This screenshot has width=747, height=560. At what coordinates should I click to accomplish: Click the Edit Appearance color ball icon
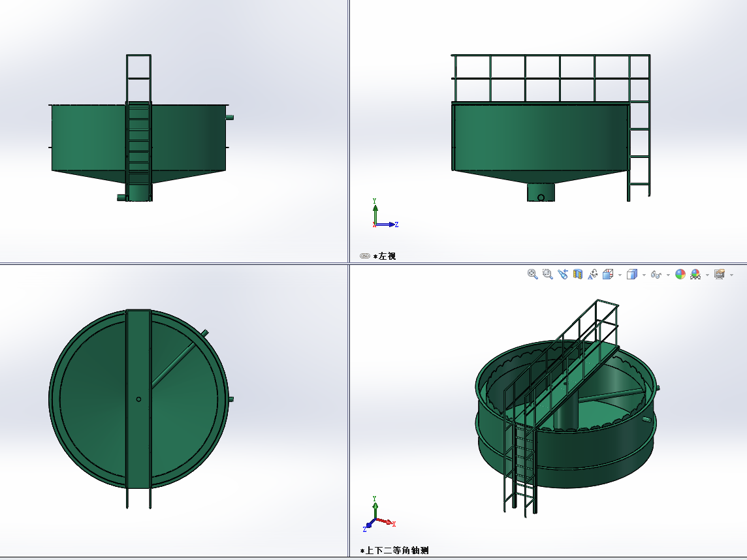[680, 274]
